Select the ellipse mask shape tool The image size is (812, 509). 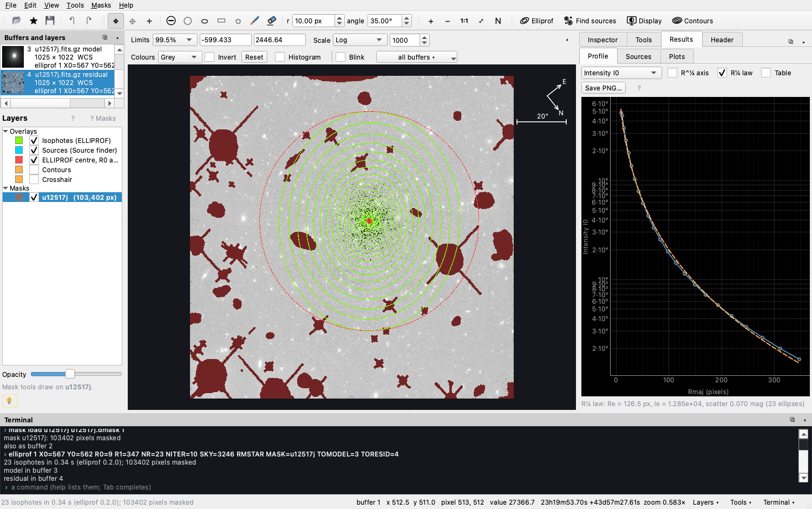[205, 21]
